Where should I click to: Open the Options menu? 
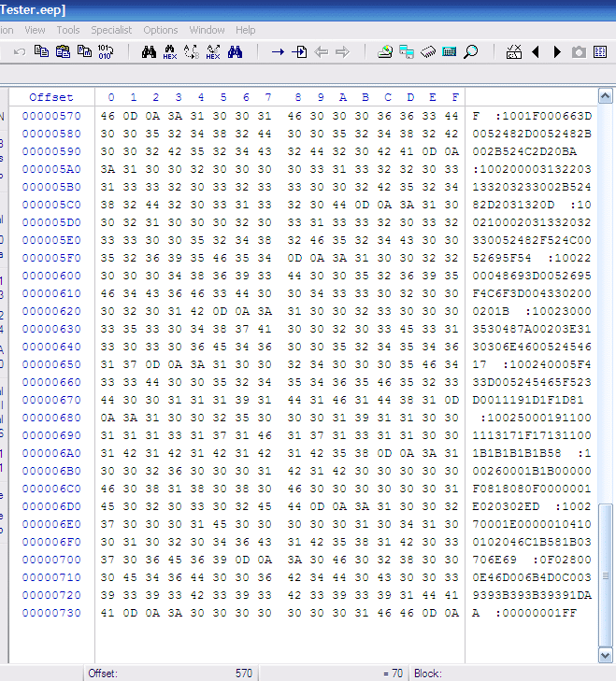pos(161,30)
